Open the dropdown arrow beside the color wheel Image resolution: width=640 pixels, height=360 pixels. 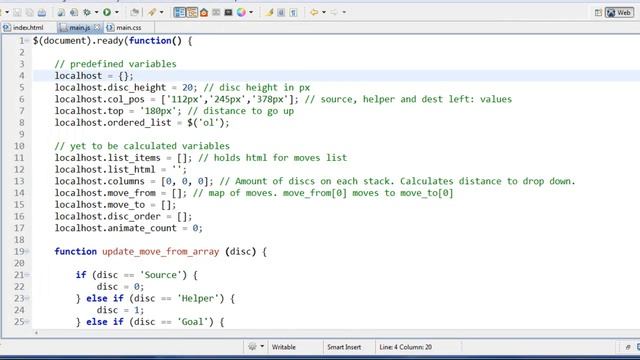pyautogui.click(x=251, y=13)
